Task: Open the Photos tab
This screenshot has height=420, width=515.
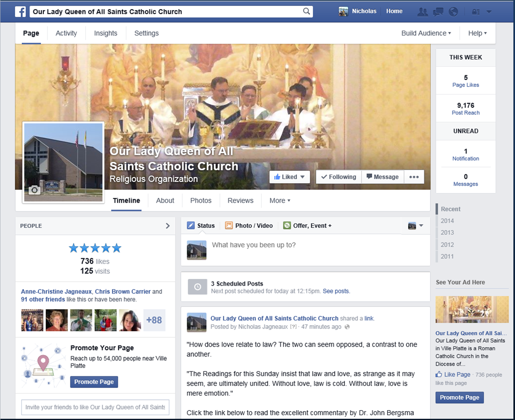Action: tap(200, 200)
